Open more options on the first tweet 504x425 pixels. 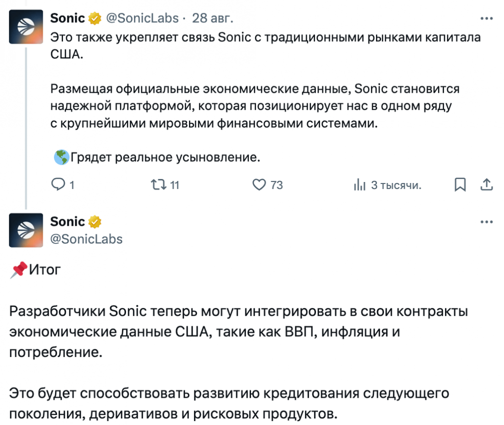pyautogui.click(x=486, y=18)
